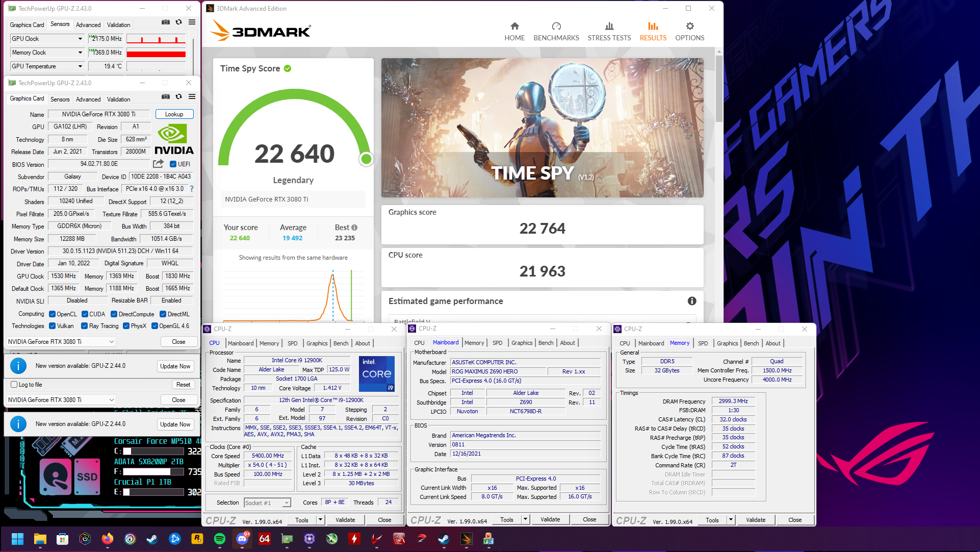Click Validate in the CPU-Z CPU window
The height and width of the screenshot is (552, 980).
pos(345,520)
